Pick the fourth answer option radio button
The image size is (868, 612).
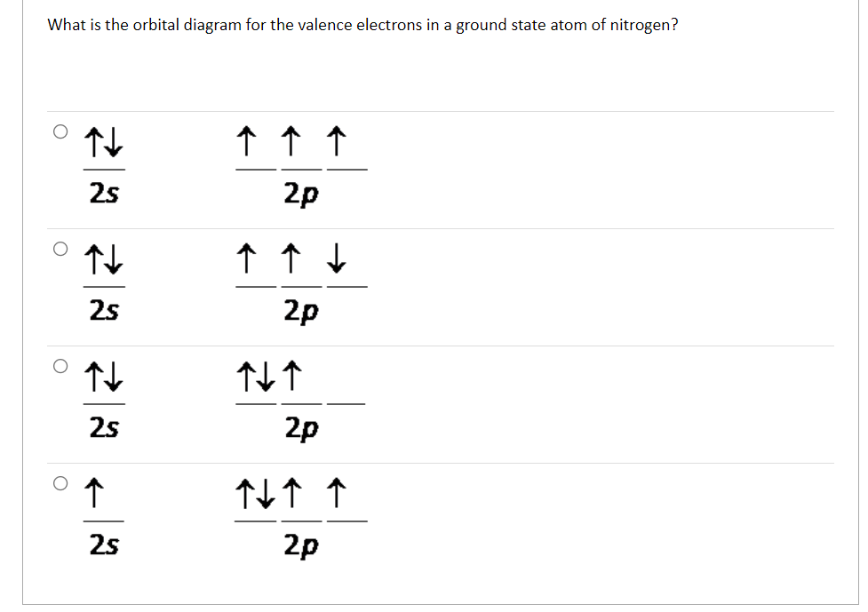pyautogui.click(x=60, y=483)
